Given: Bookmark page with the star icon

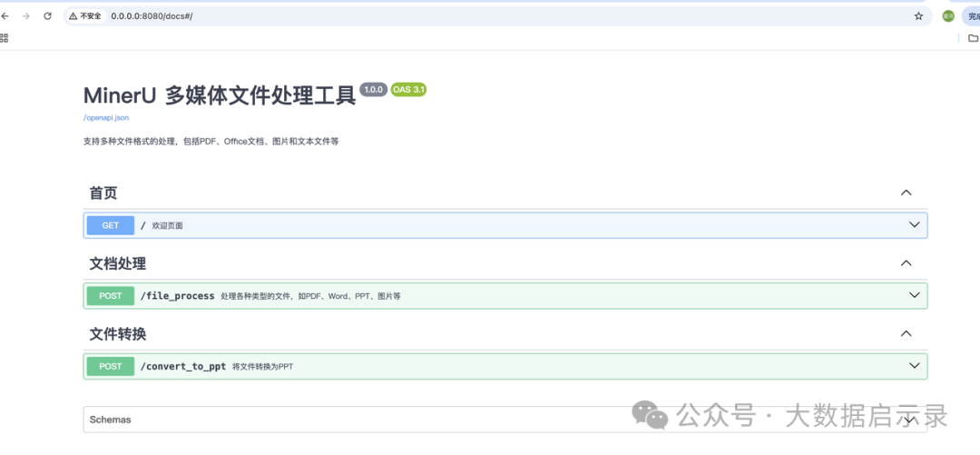Looking at the screenshot, I should pyautogui.click(x=918, y=16).
